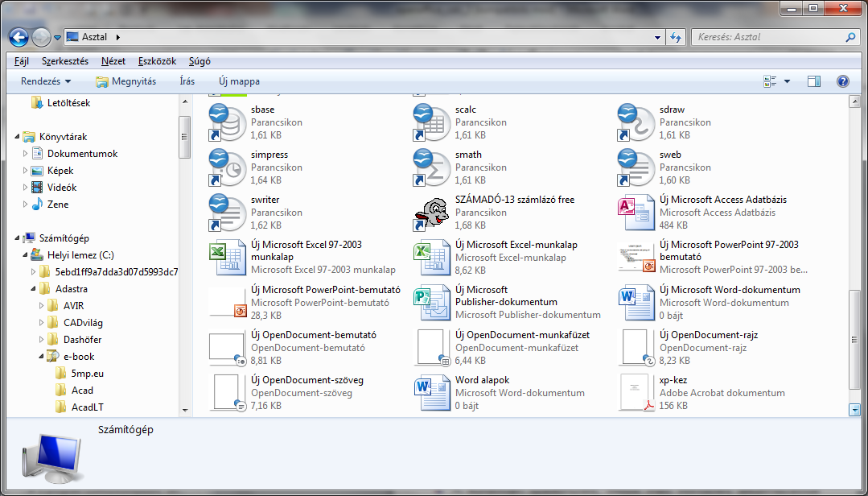The width and height of the screenshot is (868, 496).
Task: Click the Forward navigation arrow
Action: click(x=41, y=38)
